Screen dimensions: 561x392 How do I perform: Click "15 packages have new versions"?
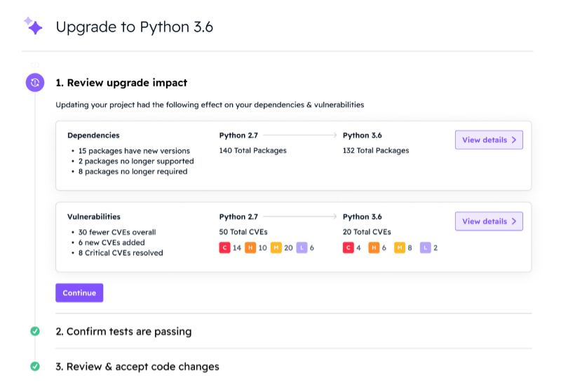pos(134,151)
